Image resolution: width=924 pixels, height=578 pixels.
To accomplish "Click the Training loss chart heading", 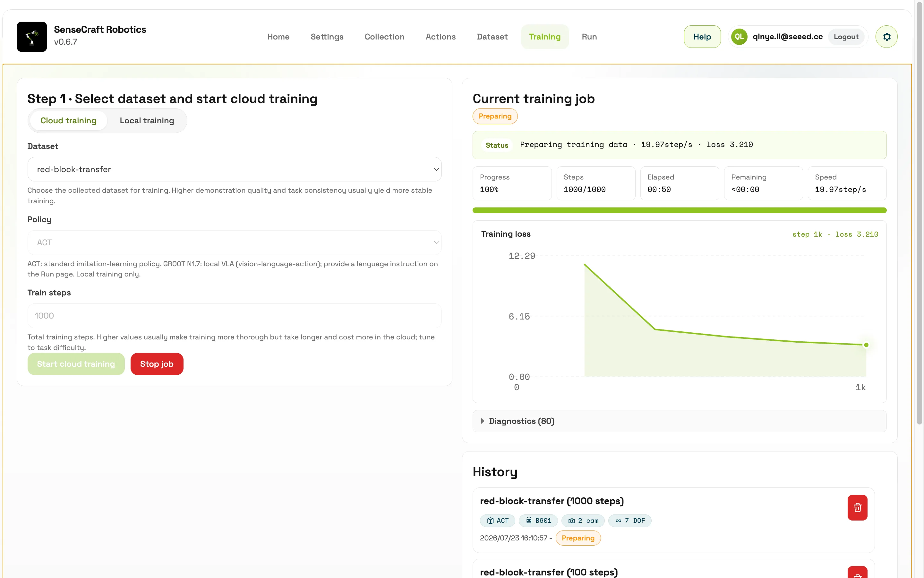I will [506, 234].
